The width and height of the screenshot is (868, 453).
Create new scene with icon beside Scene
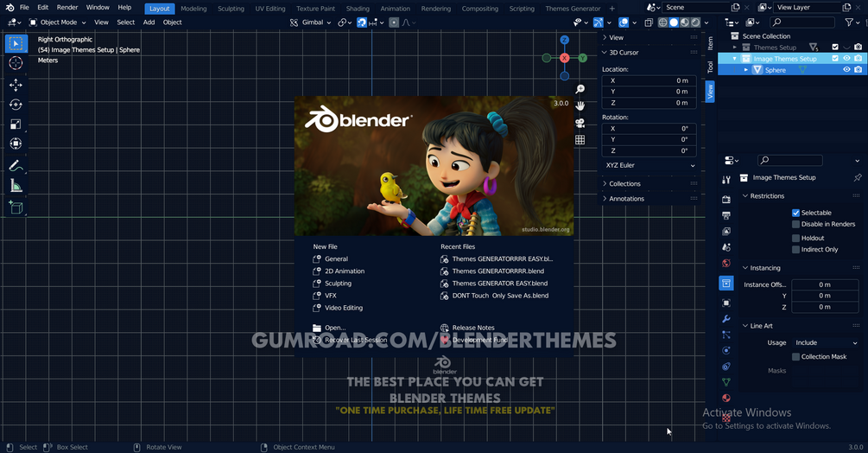click(x=735, y=8)
